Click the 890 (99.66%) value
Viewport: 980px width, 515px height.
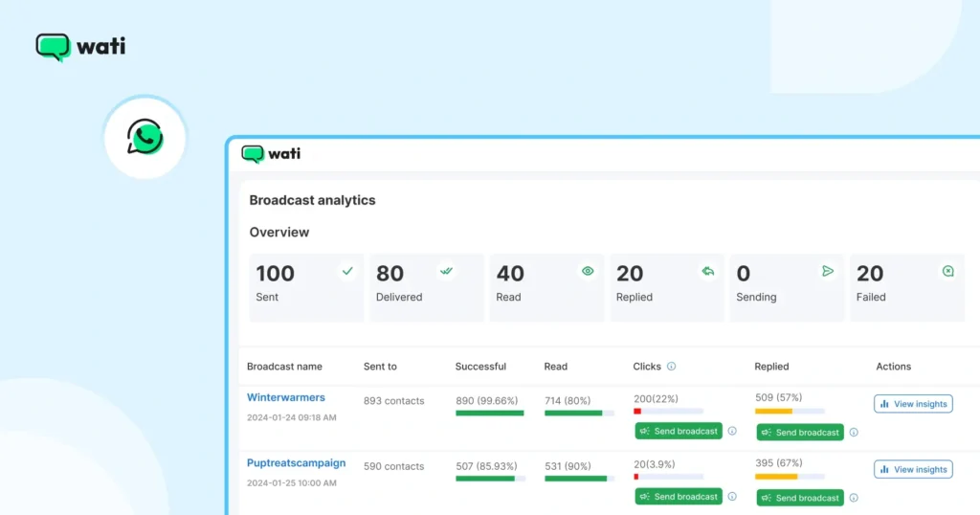(487, 401)
